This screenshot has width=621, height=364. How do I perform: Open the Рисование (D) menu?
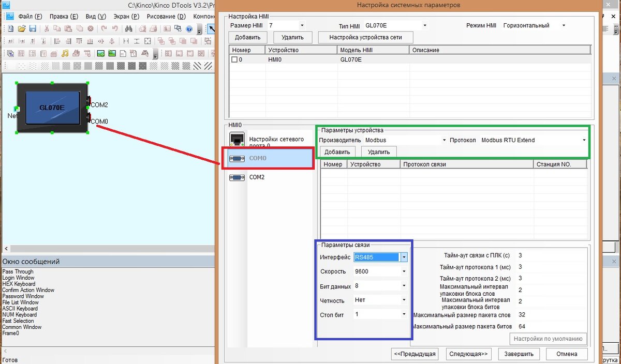pyautogui.click(x=166, y=16)
